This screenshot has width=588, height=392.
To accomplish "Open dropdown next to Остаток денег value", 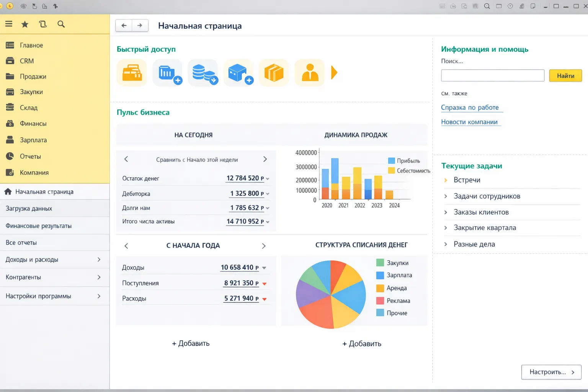I will 268,179.
